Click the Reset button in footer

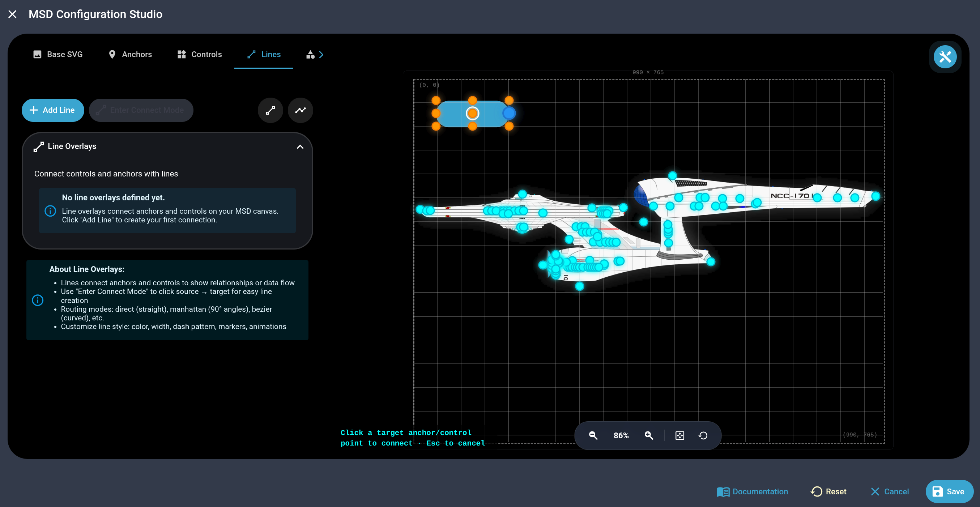point(828,491)
